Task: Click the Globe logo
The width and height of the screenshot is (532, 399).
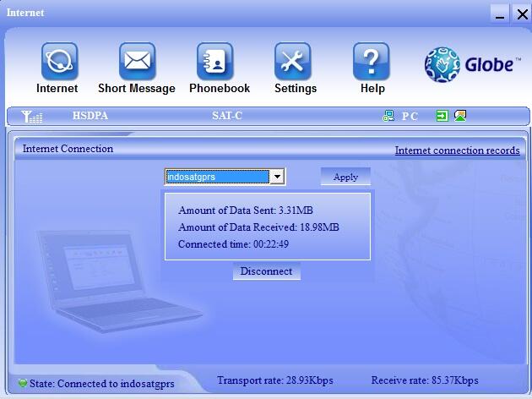Action: coord(472,64)
